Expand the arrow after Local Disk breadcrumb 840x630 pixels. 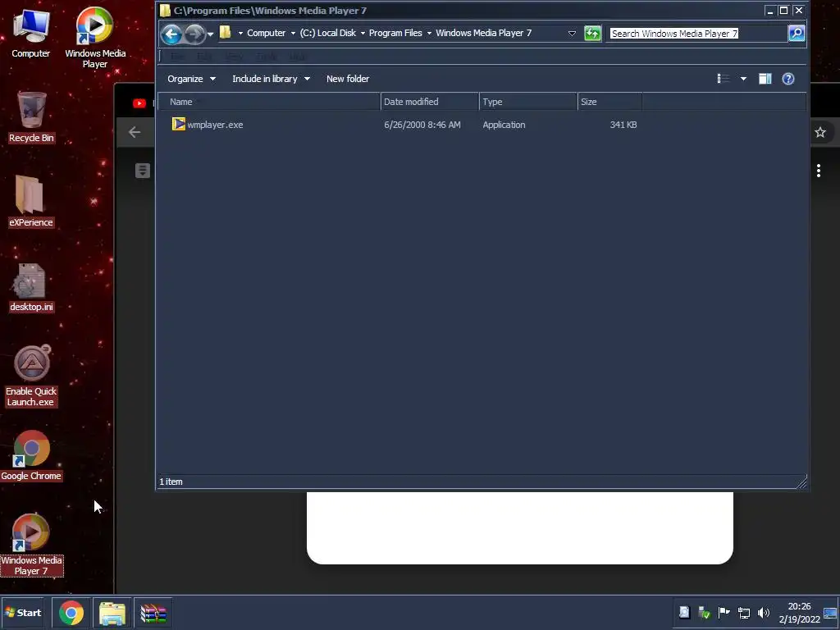pos(363,33)
